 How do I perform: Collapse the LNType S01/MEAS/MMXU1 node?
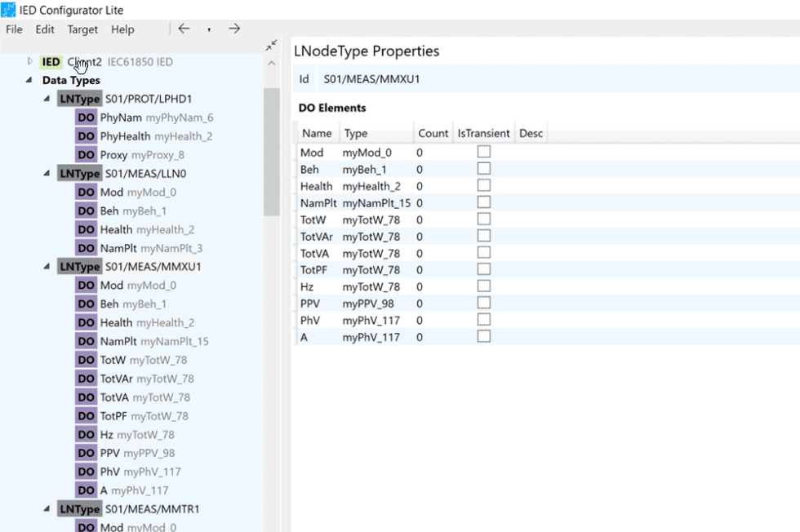tap(47, 266)
